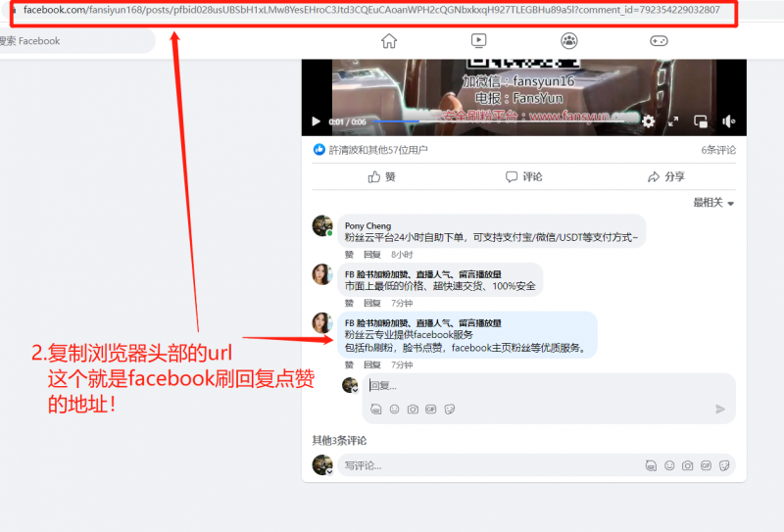The height and width of the screenshot is (532, 784).
Task: Add a sticker in comment field
Action: (x=724, y=465)
